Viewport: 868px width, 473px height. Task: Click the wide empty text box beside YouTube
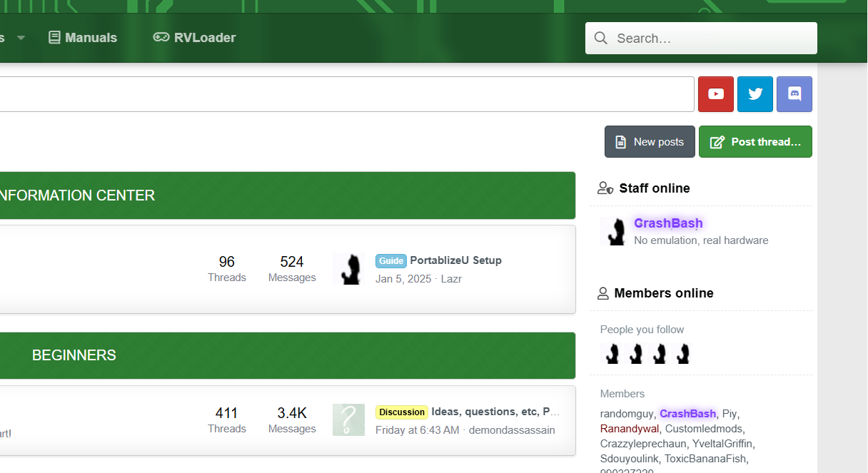click(347, 94)
